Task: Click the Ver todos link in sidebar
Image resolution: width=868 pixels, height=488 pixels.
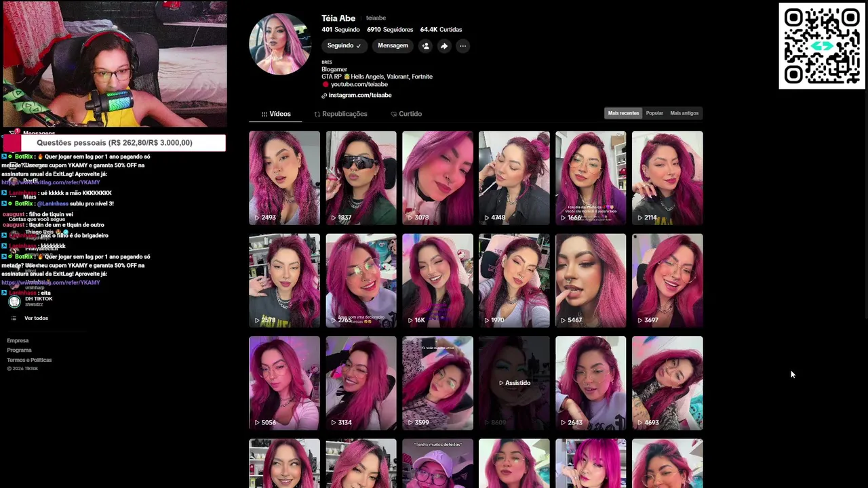Action: coord(36,318)
